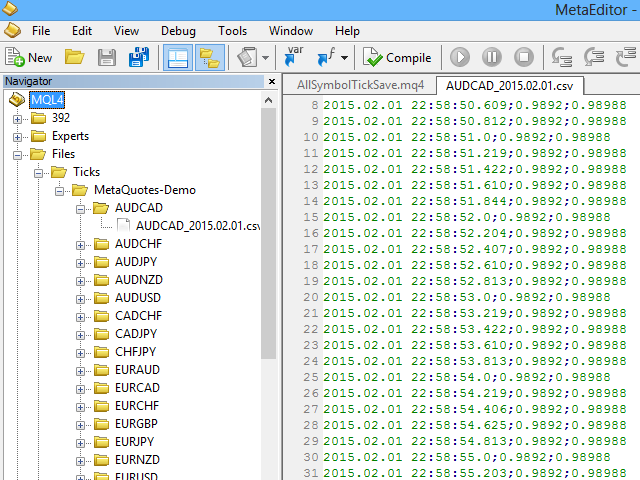
Task: Open the function list dropdown arrow
Action: (344, 58)
